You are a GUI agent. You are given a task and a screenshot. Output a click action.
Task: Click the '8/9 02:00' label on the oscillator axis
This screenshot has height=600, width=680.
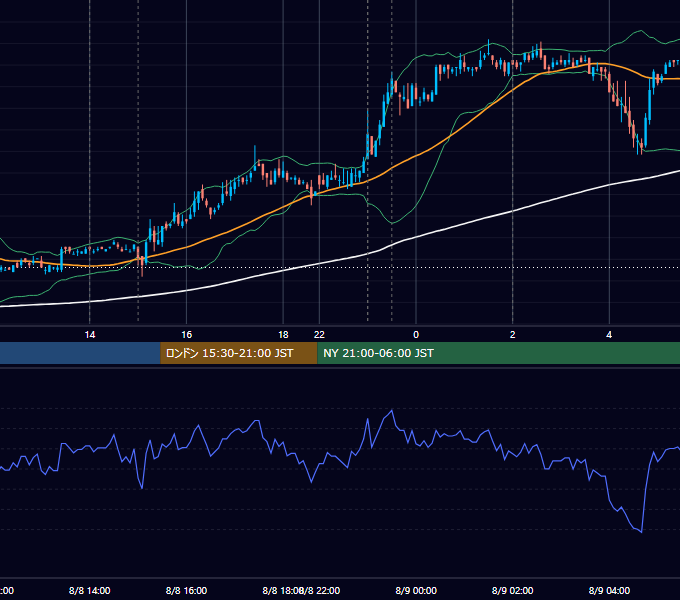click(513, 590)
